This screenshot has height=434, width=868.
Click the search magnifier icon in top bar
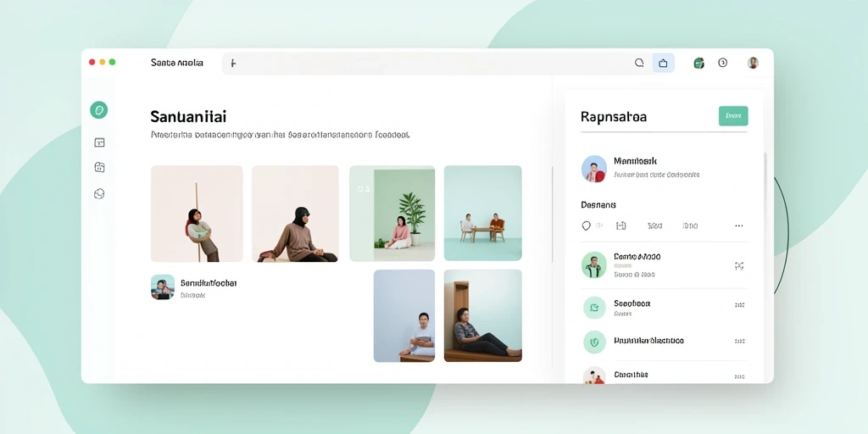(x=639, y=63)
